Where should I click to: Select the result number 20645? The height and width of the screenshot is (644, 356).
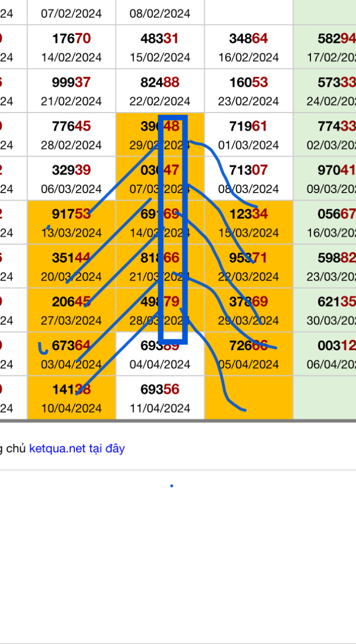[x=72, y=302]
